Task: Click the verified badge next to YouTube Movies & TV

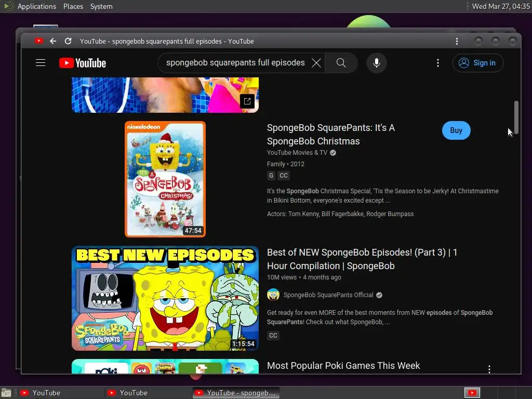Action: (333, 153)
